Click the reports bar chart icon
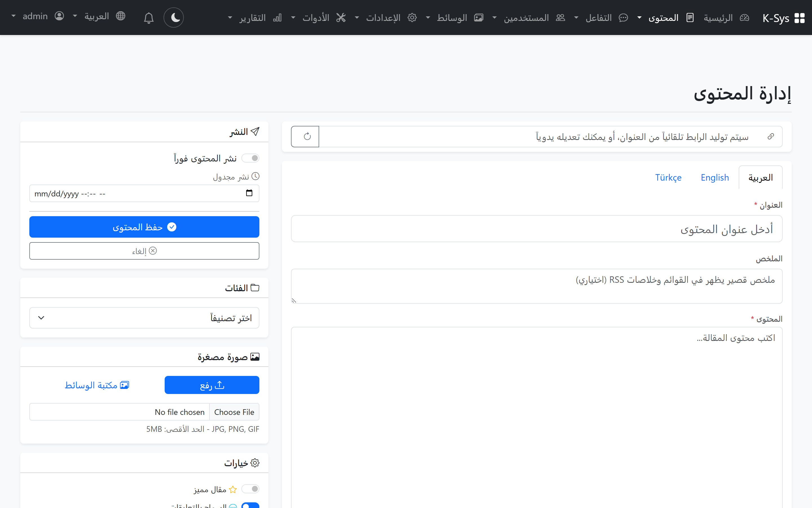812x508 pixels. click(x=277, y=17)
